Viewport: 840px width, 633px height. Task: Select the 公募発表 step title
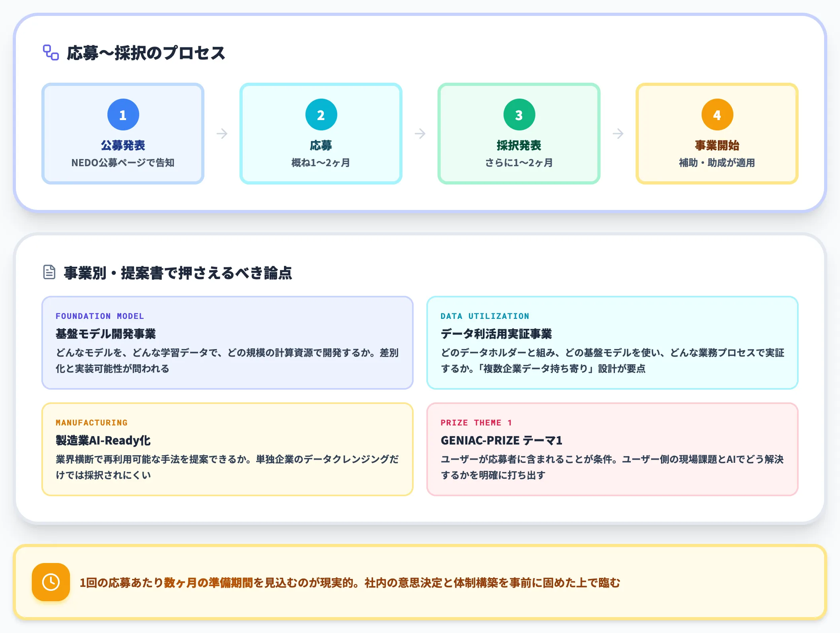click(x=123, y=146)
